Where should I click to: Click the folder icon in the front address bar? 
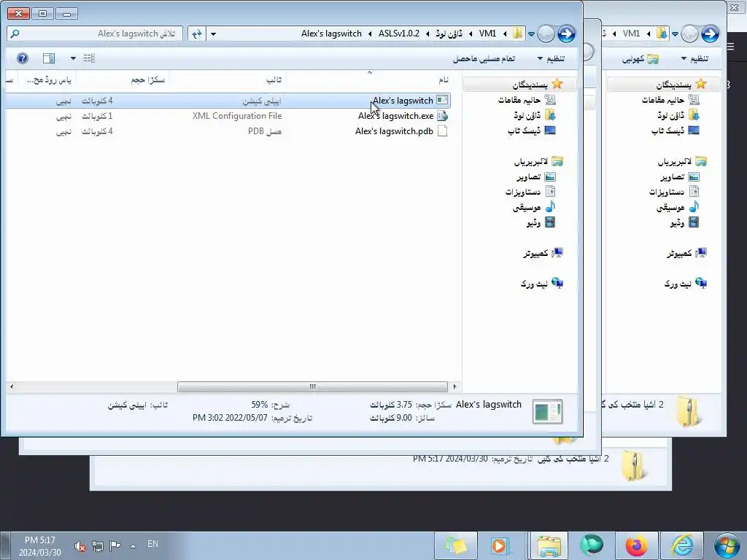click(518, 34)
